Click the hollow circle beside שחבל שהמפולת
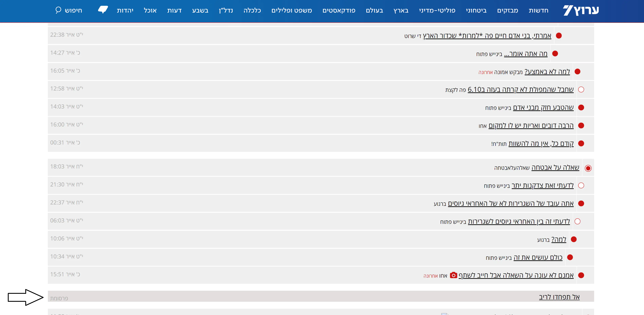 point(581,89)
